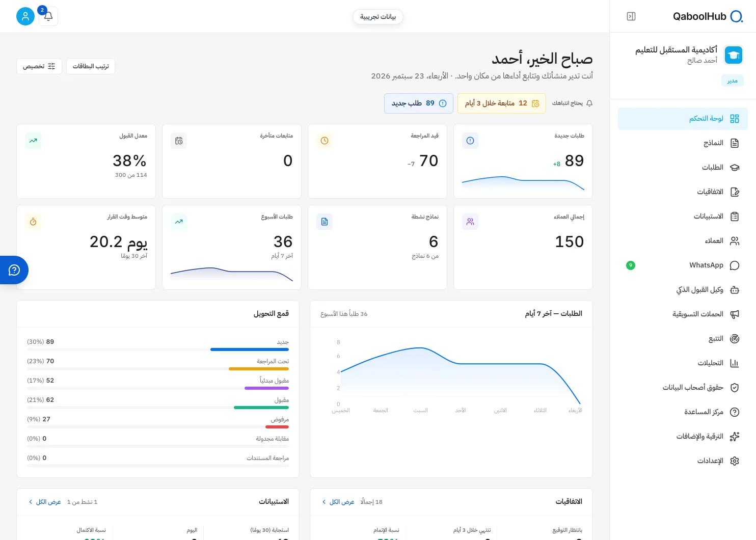Click the 12 متابعة خلال 3 أيام alert chip
The height and width of the screenshot is (540, 756).
(502, 103)
